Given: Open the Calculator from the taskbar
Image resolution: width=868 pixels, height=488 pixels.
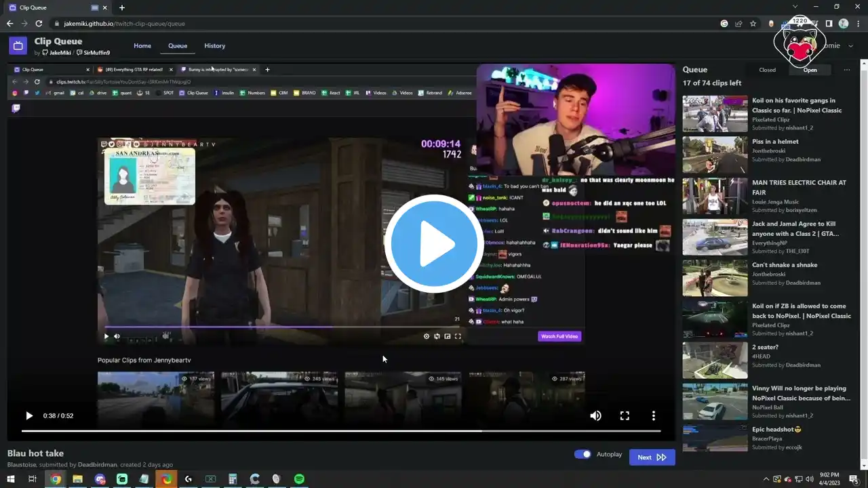Looking at the screenshot, I should point(233,479).
